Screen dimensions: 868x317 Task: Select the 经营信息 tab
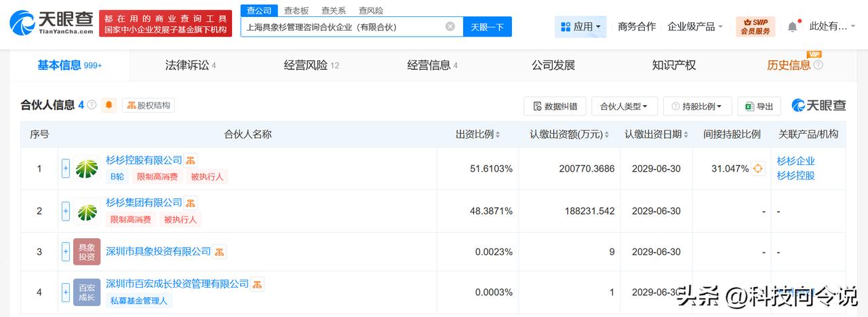[432, 65]
